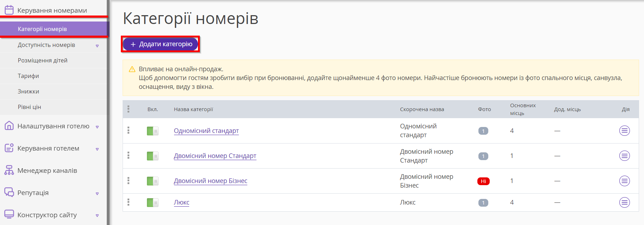Click Вкл. column header
Image resolution: width=644 pixels, height=225 pixels.
coord(153,109)
